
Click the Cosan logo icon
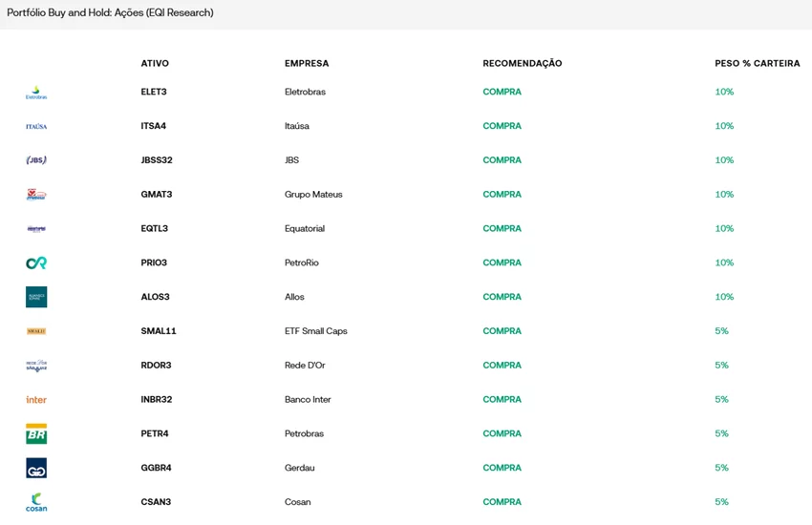click(36, 502)
